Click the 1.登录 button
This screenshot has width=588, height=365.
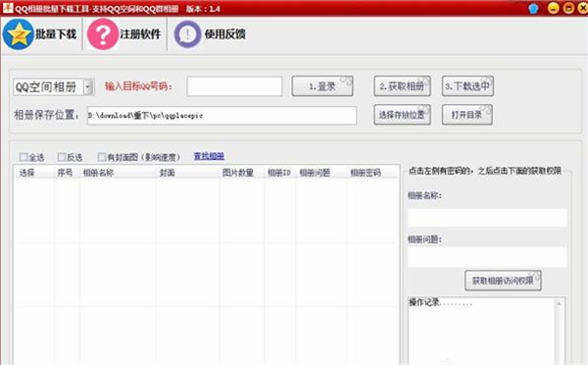[322, 86]
